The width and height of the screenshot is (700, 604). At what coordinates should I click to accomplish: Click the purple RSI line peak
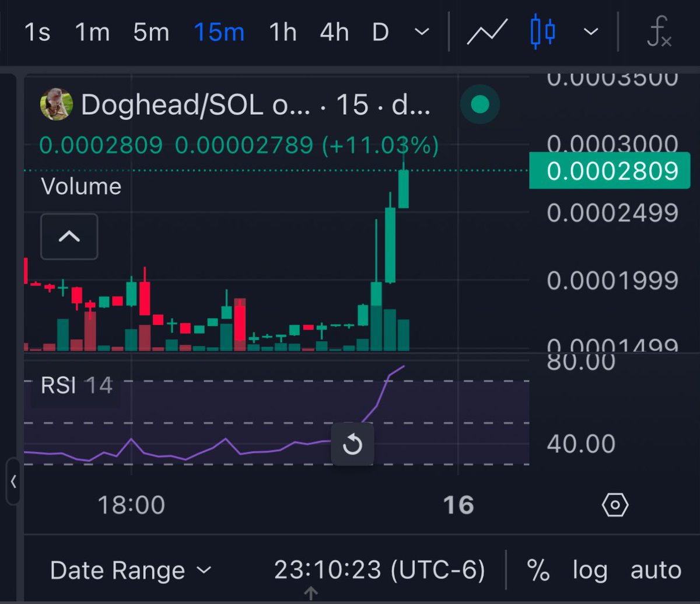coord(404,367)
